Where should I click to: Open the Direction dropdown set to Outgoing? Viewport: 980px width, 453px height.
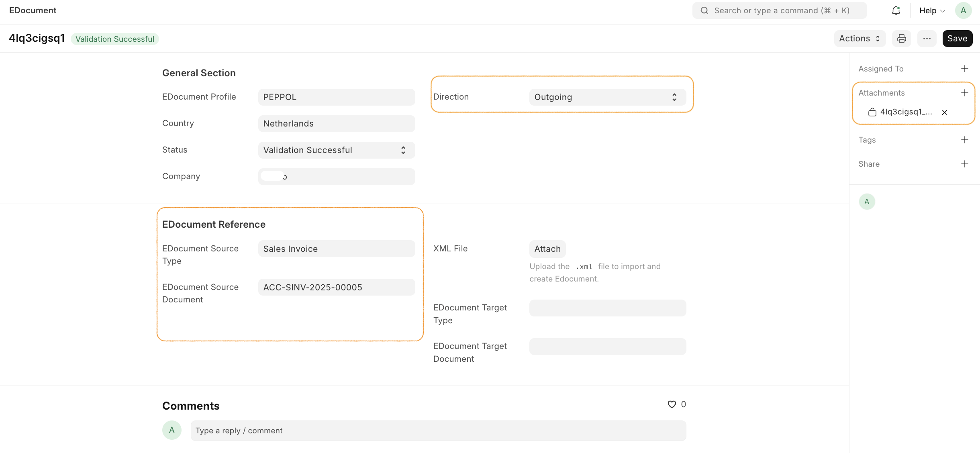(x=607, y=97)
